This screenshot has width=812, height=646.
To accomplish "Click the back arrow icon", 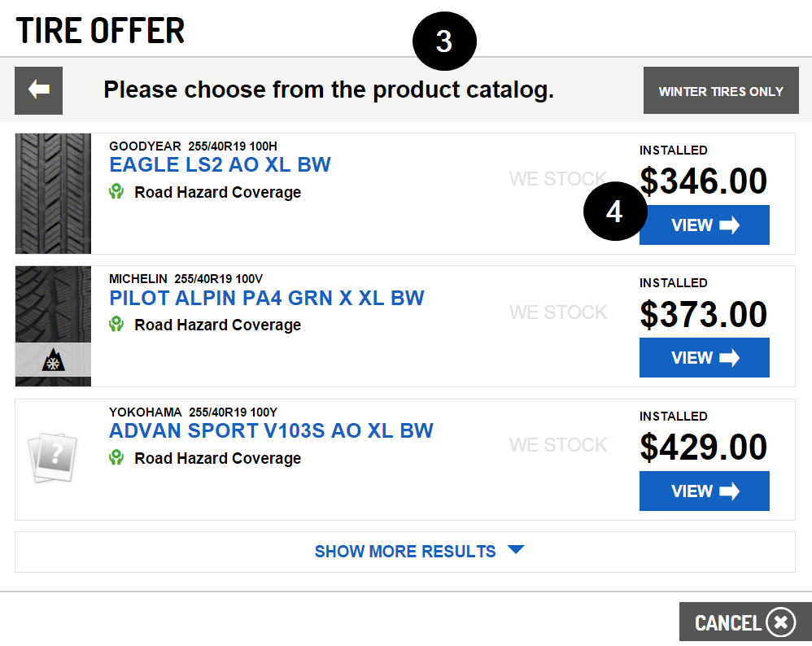I will click(39, 89).
